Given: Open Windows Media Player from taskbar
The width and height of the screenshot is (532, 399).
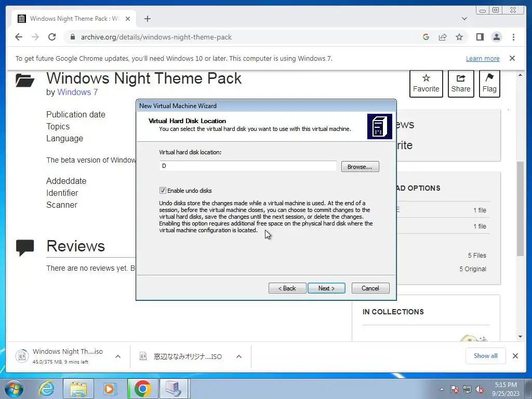Looking at the screenshot, I should pyautogui.click(x=110, y=389).
